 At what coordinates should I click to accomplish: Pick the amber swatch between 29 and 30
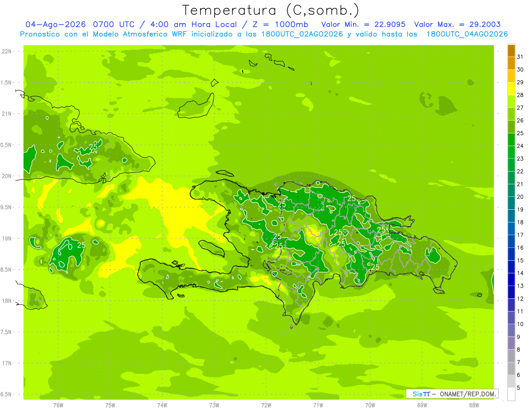click(511, 76)
